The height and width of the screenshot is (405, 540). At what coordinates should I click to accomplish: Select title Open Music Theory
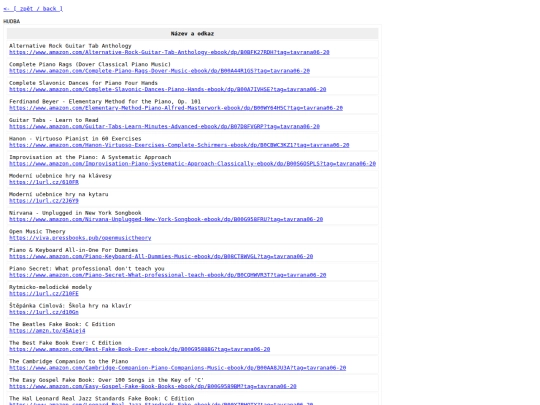click(x=37, y=232)
